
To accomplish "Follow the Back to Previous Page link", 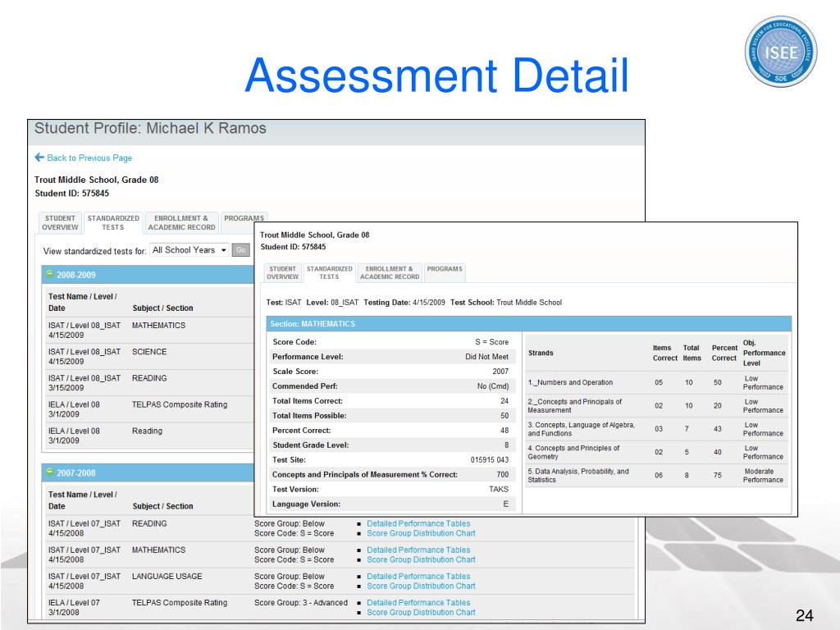I will tap(89, 157).
